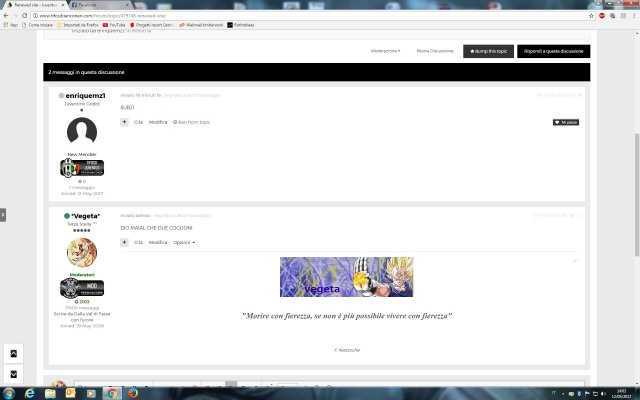This screenshot has height=400, width=640.
Task: Click Modifica on Vegeta's post
Action: pos(158,242)
